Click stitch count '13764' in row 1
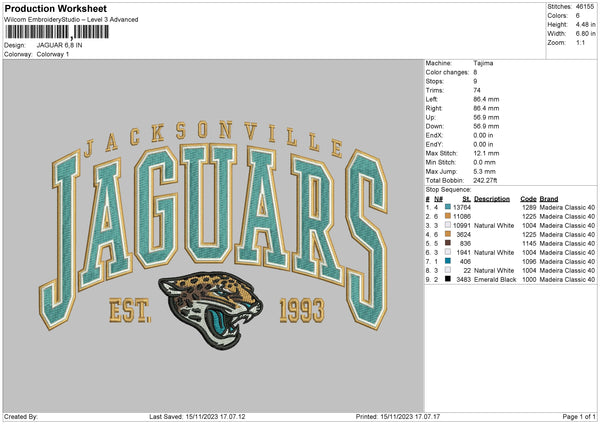 [x=462, y=207]
